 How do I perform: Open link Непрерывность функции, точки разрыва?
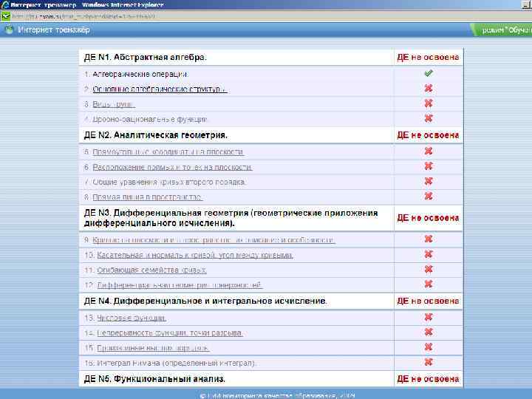tap(170, 333)
